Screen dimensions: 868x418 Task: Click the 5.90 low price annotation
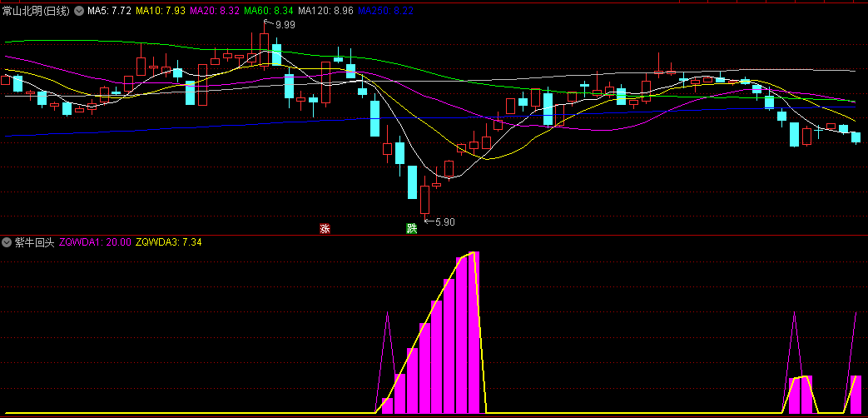coord(445,222)
